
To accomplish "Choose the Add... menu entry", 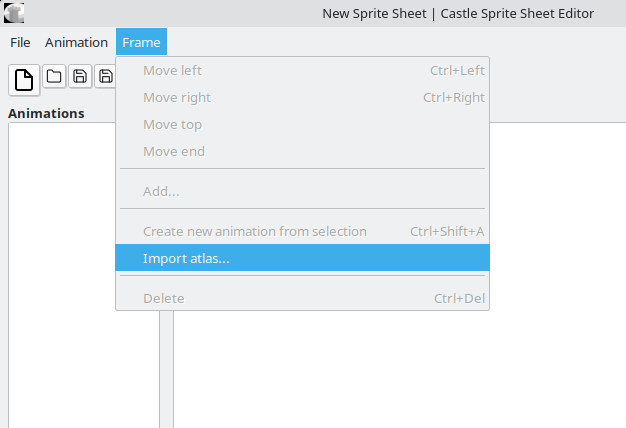I will pos(161,191).
